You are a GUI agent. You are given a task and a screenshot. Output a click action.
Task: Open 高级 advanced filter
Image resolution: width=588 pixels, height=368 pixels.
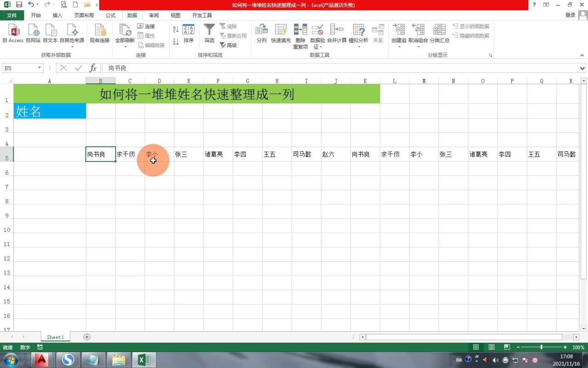(x=228, y=45)
